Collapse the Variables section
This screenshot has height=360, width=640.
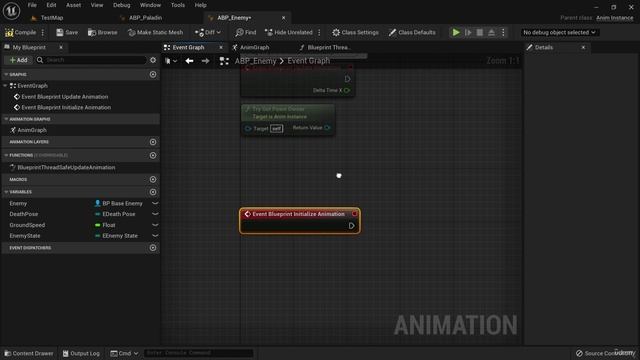pyautogui.click(x=6, y=192)
